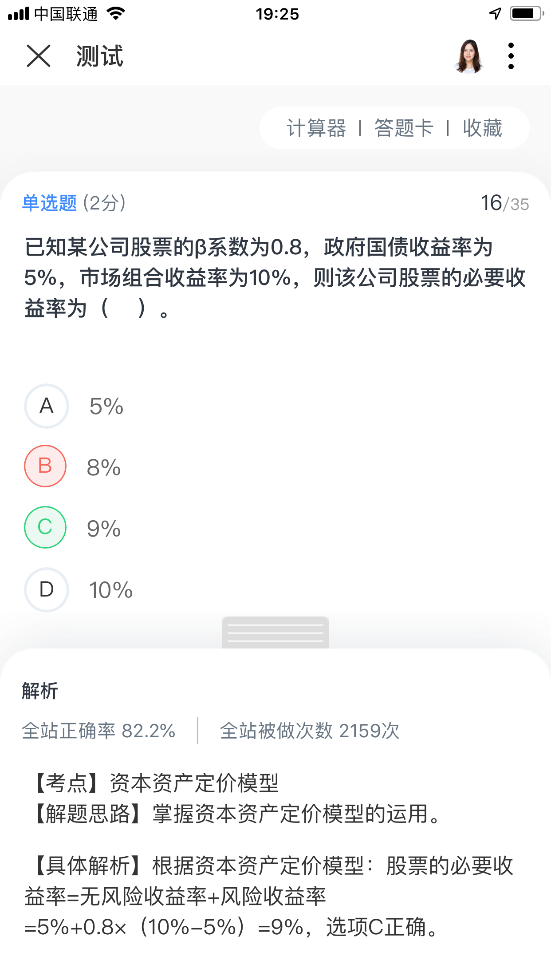Image resolution: width=551 pixels, height=980 pixels.
Task: Tap the 解析 section heading
Action: click(40, 691)
